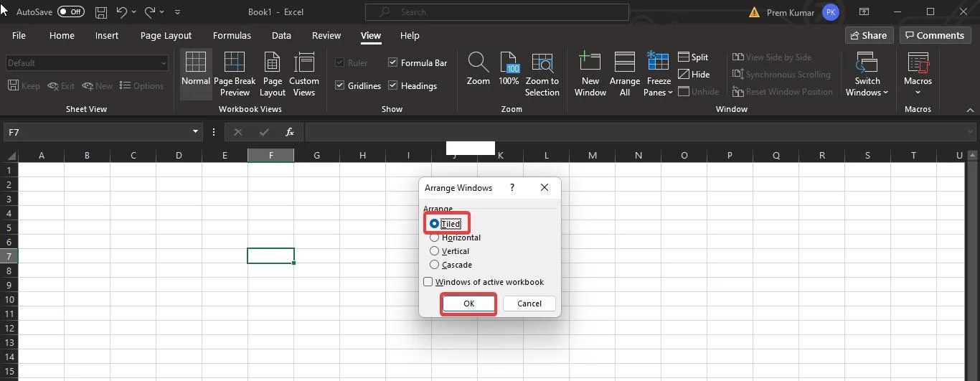Choose the Vertical arrangement option

click(434, 251)
